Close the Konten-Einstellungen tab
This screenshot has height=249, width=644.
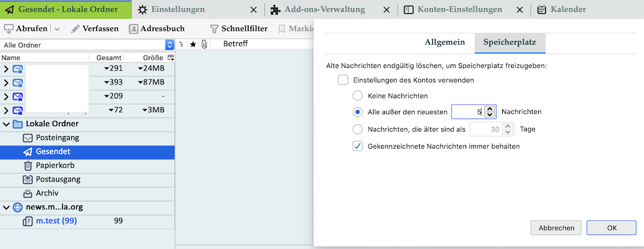[x=520, y=10]
